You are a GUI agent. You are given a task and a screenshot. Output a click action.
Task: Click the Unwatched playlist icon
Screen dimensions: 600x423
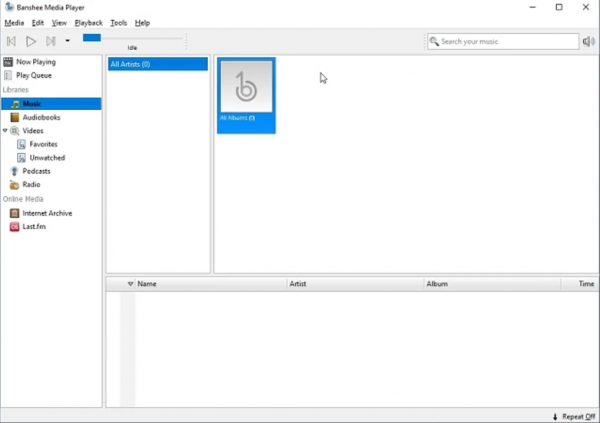tap(22, 158)
